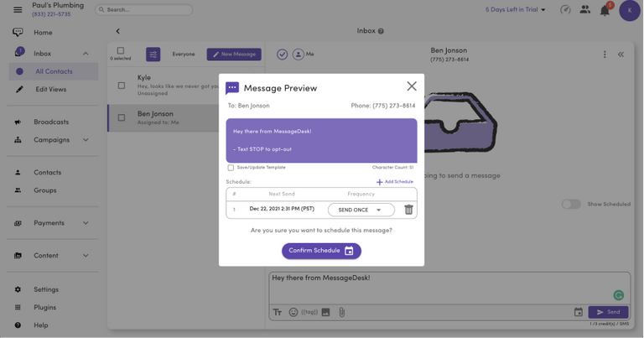Click the Inbox help info icon

pos(381,31)
